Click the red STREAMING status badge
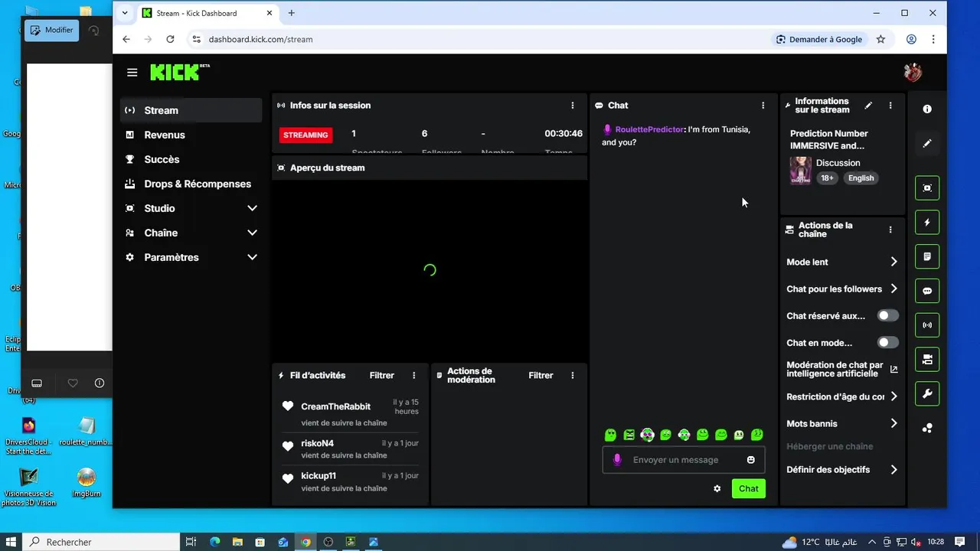The image size is (980, 551). (x=305, y=135)
